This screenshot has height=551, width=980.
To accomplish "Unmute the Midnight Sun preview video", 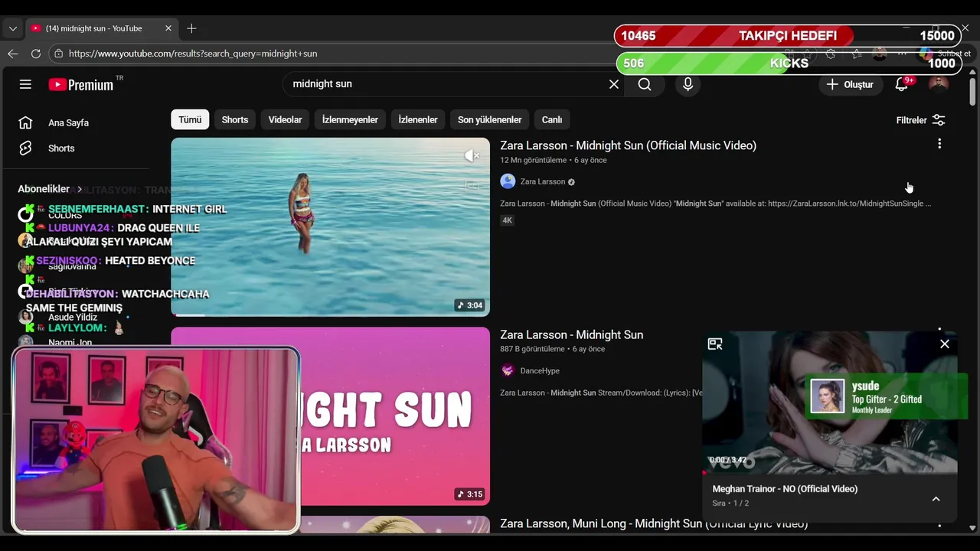I will click(471, 155).
